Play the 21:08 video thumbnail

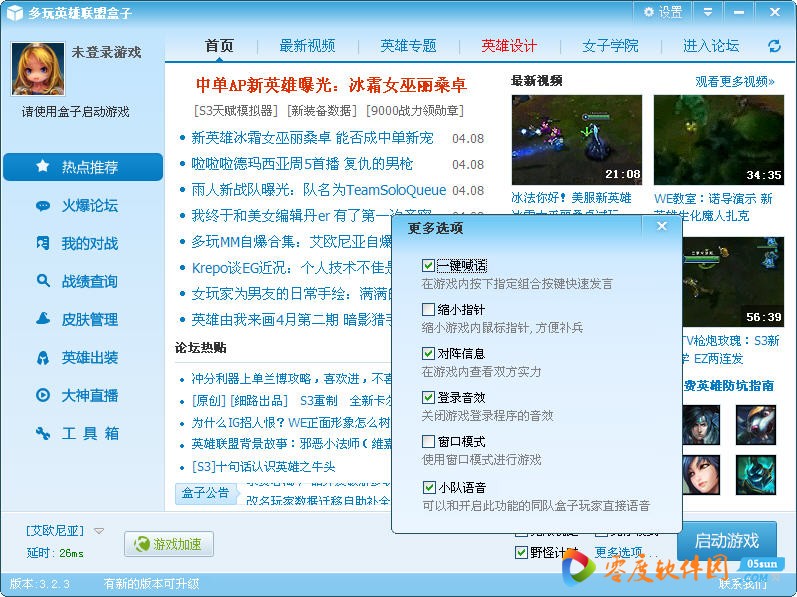tap(576, 140)
